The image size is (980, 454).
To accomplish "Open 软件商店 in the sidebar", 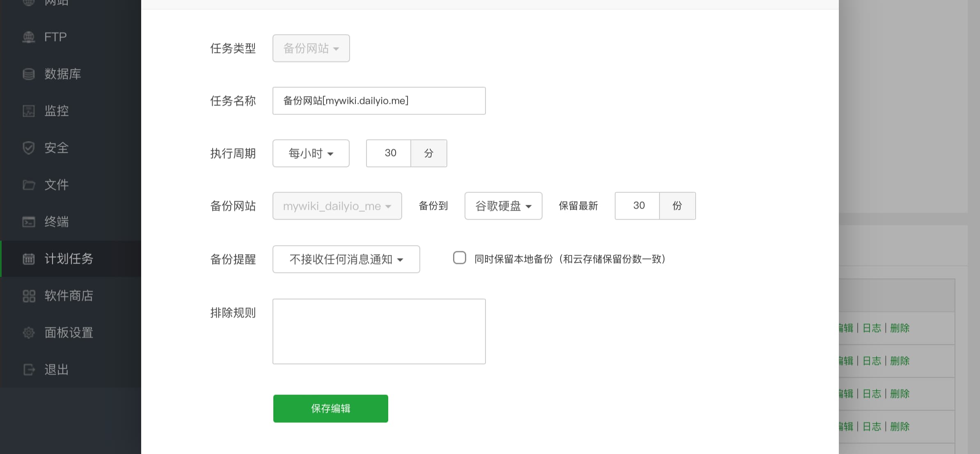I will click(71, 296).
